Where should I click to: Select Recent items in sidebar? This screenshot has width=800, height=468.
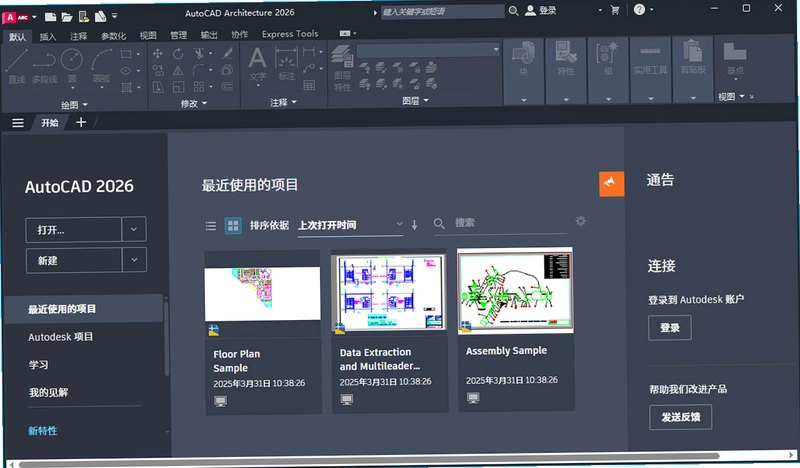point(84,309)
